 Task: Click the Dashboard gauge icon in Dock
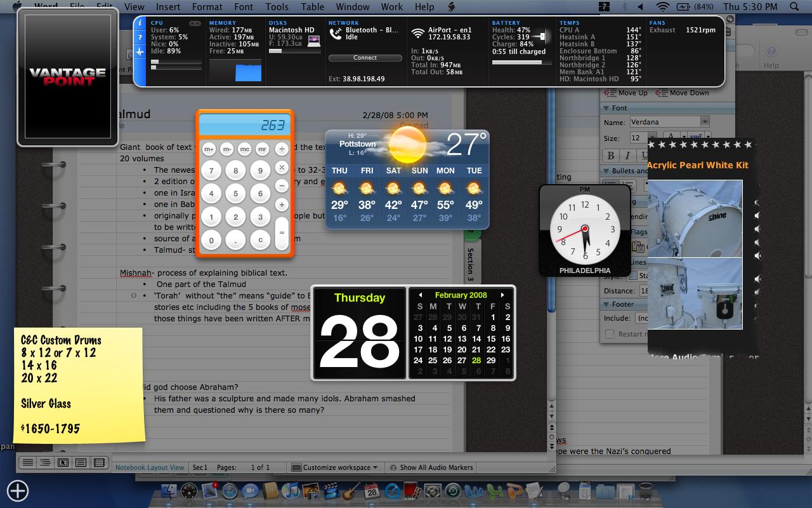pos(189,491)
